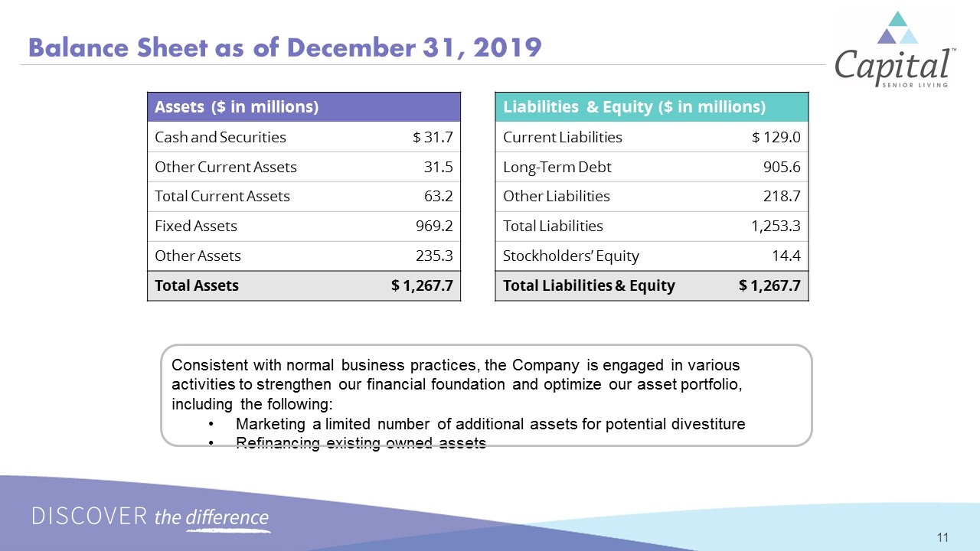This screenshot has width=980, height=551.
Task: Select the Current Liabilities row
Action: (x=652, y=137)
